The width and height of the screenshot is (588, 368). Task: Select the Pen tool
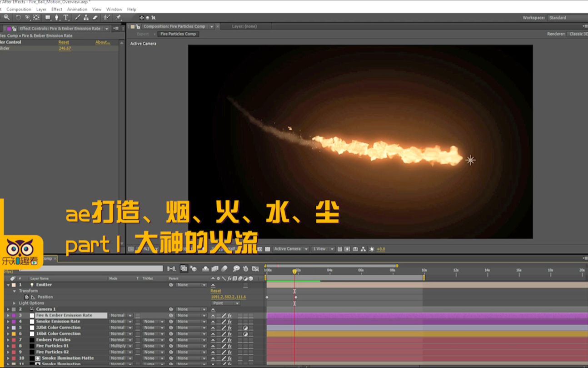[x=57, y=18]
